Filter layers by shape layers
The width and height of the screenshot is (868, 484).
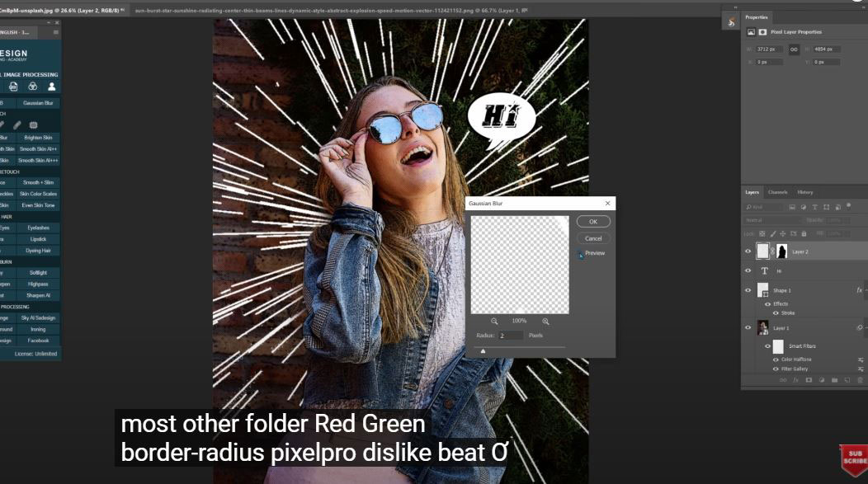coord(826,207)
